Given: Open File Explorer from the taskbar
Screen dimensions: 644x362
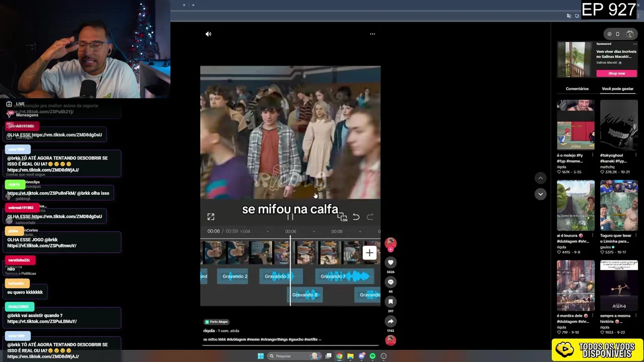Looking at the screenshot, I should coord(350,356).
